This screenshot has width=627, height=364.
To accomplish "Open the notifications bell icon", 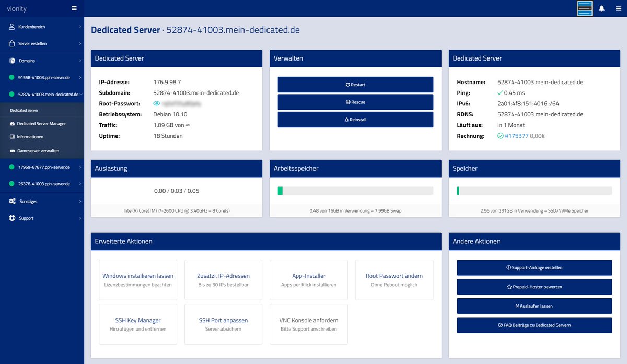I will pos(601,8).
